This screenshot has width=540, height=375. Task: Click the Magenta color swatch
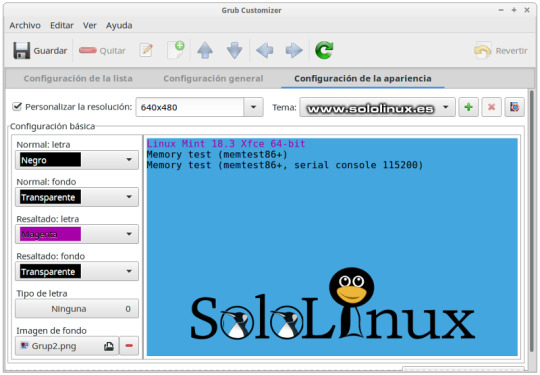click(50, 234)
